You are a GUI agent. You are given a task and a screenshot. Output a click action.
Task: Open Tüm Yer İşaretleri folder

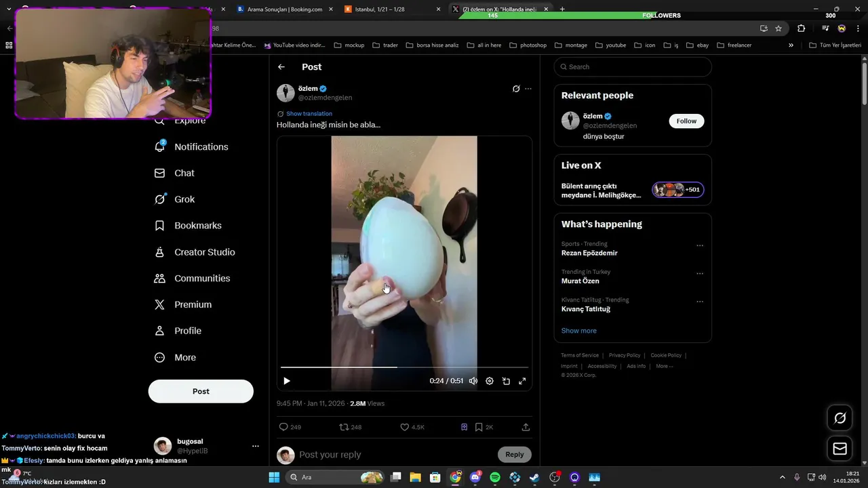(835, 45)
